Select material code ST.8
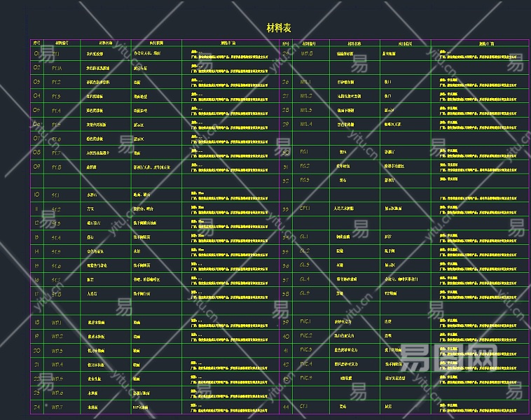The width and height of the screenshot is (531, 420). click(56, 294)
